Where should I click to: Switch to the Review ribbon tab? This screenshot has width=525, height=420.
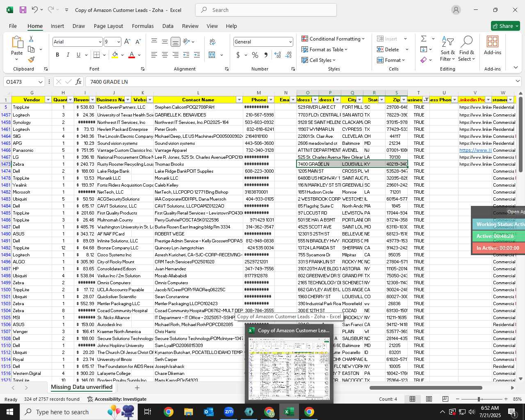190,26
